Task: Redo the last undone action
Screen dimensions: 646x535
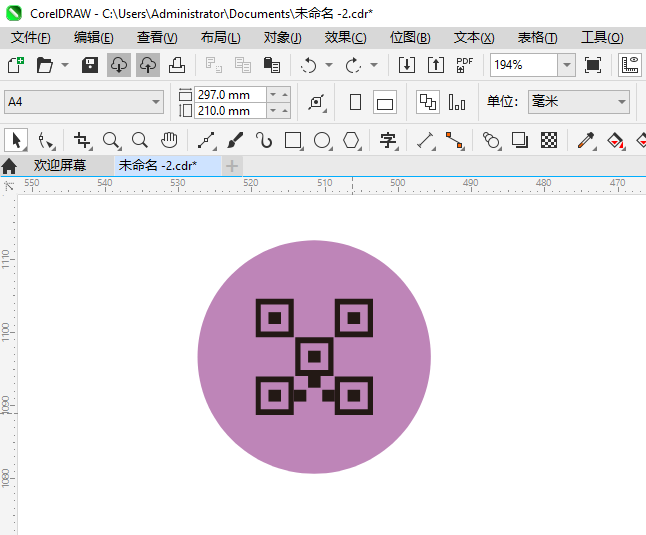Action: tap(353, 65)
